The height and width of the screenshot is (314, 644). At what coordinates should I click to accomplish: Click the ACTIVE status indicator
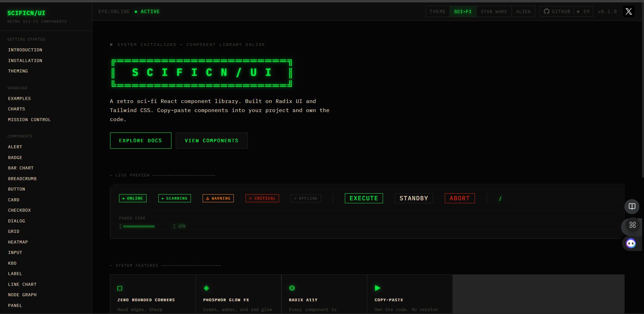coord(148,11)
